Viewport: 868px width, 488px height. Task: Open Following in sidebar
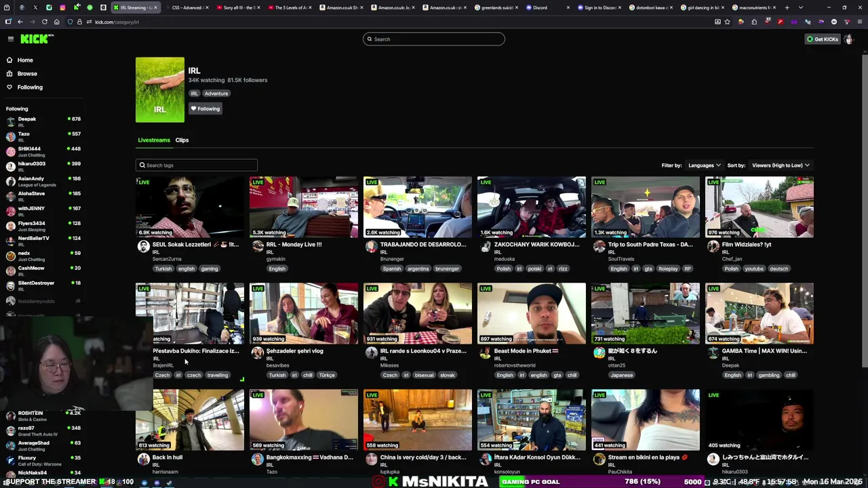pos(29,87)
